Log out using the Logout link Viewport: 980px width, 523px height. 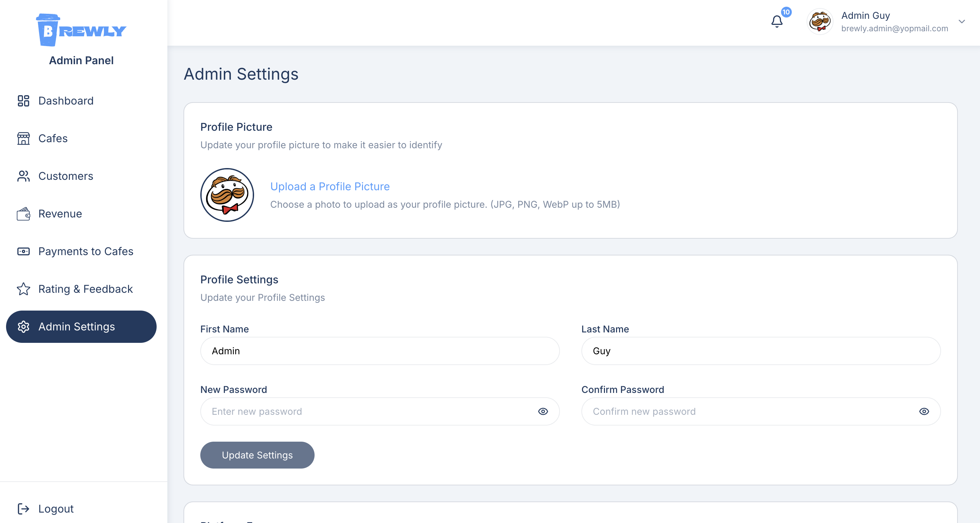tap(45, 509)
